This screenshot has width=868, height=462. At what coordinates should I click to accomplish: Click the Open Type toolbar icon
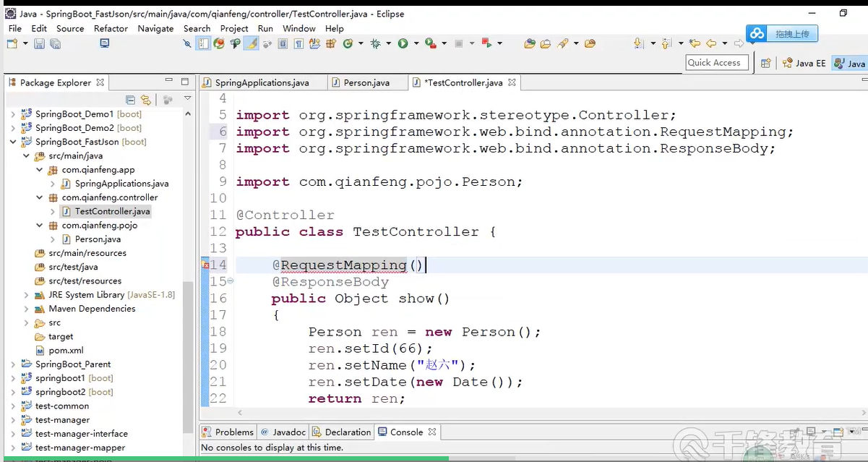click(530, 43)
